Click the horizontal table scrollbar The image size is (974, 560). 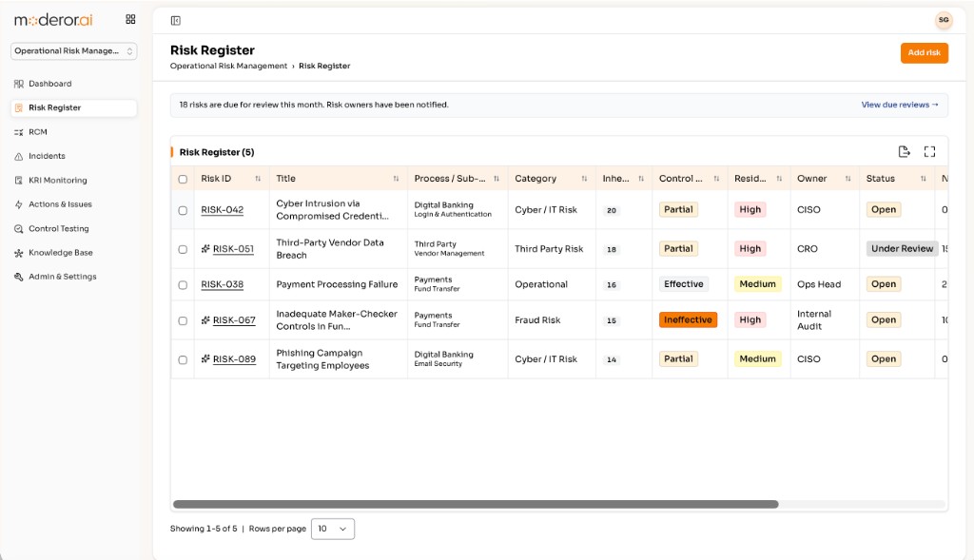click(x=476, y=505)
